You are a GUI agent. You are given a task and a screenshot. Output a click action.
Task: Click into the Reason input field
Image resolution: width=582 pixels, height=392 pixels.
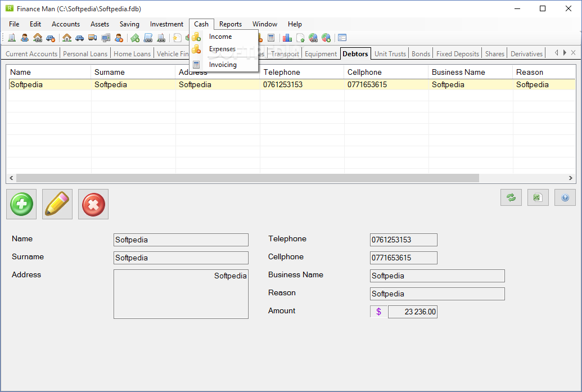point(437,294)
